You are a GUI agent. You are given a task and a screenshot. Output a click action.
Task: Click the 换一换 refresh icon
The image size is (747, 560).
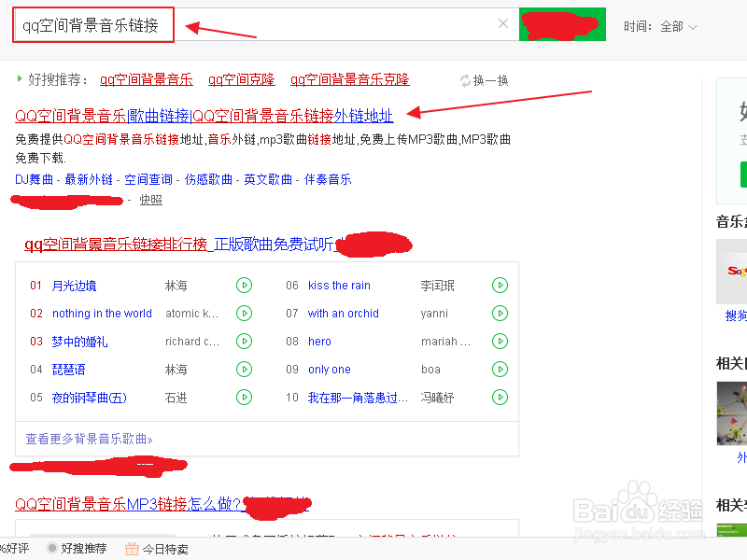(x=465, y=80)
